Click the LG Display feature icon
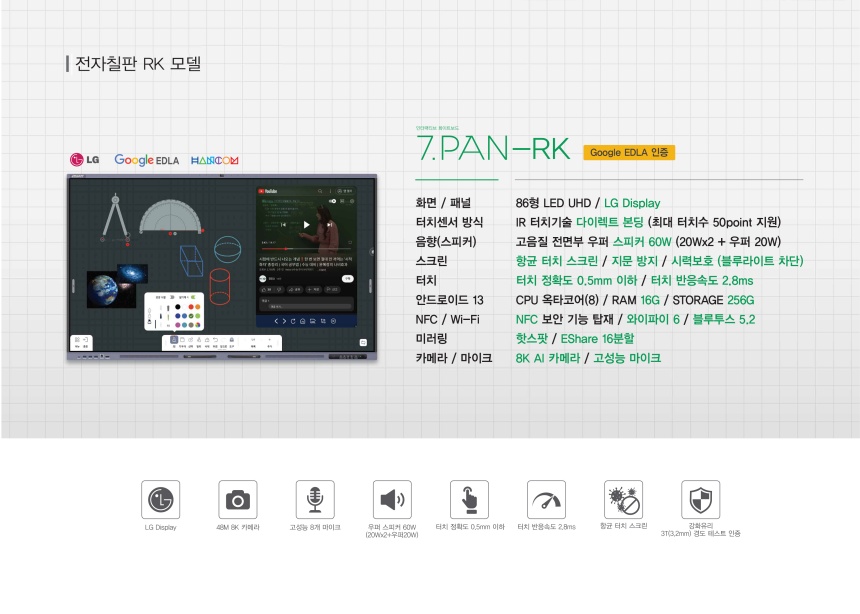This screenshot has width=860, height=614. [x=160, y=499]
